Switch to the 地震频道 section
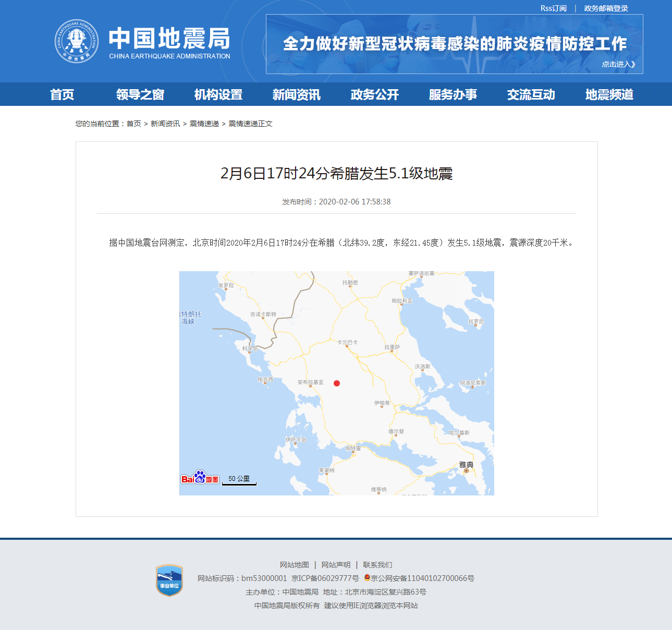 point(609,94)
